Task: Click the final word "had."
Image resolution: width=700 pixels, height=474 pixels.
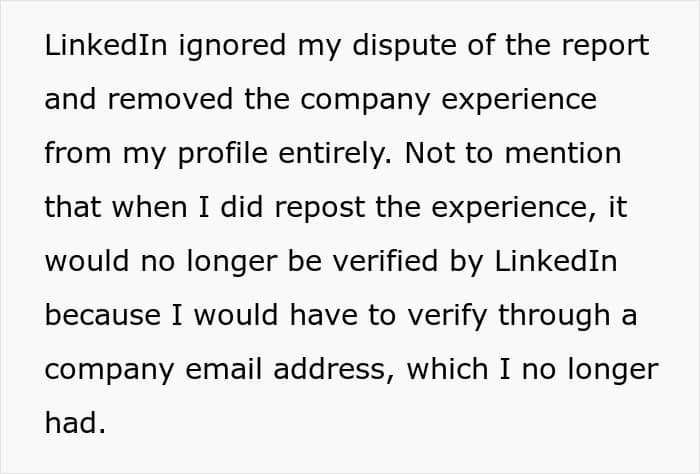Action: tap(75, 423)
